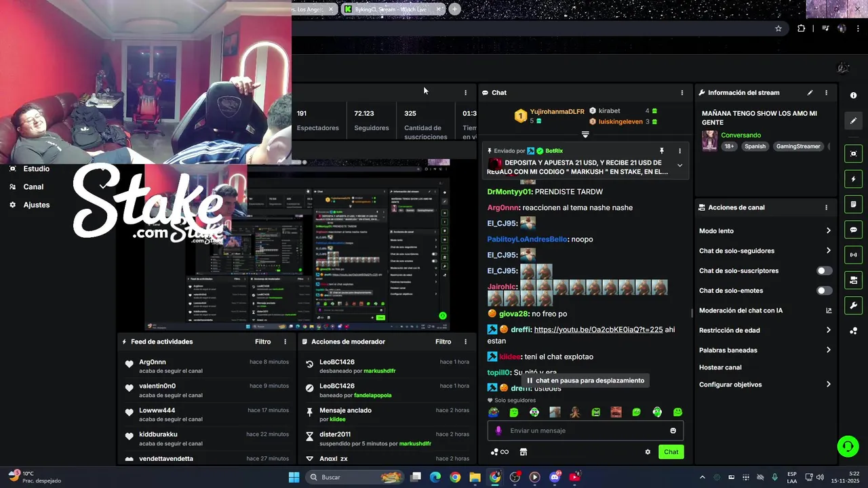The height and width of the screenshot is (488, 868).
Task: Click the markushdlfr name under LeoBC1426 desbaneado
Action: click(x=379, y=371)
